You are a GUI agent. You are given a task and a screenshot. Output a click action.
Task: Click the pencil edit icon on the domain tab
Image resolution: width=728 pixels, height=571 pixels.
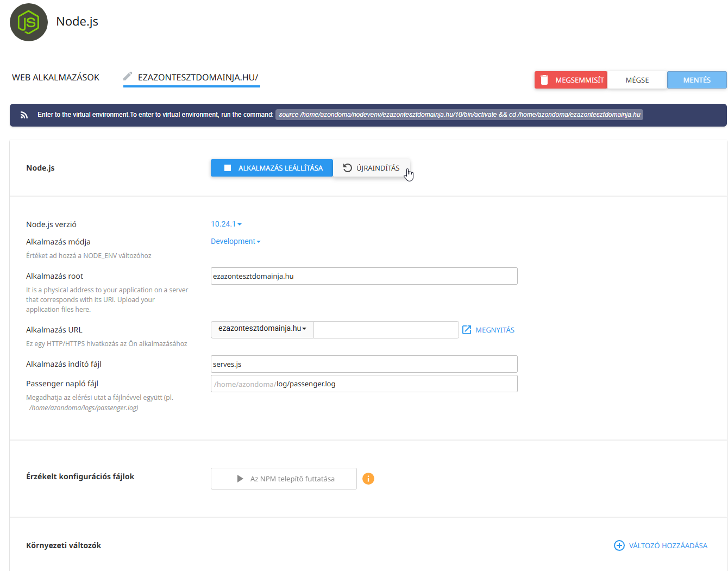[x=129, y=76]
